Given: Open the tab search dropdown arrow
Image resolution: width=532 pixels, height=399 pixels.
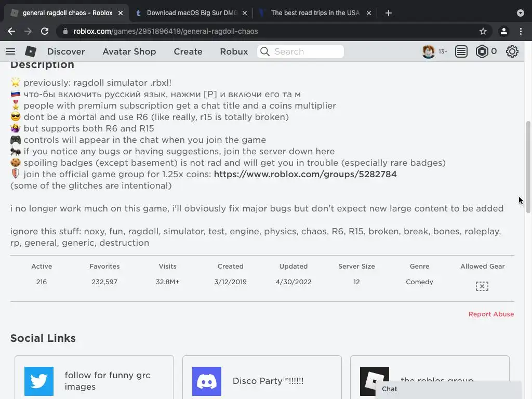Looking at the screenshot, I should 521,13.
